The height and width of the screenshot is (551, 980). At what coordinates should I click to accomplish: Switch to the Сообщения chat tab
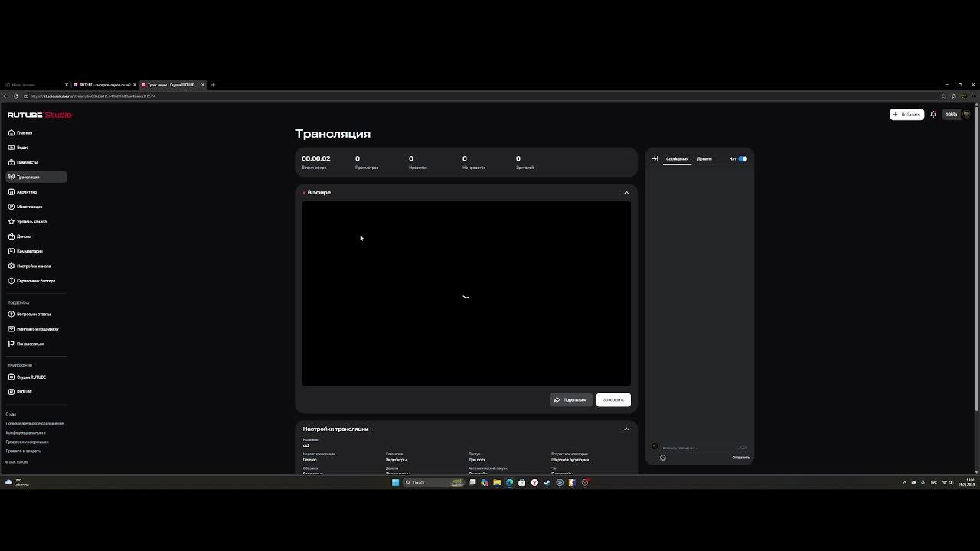pos(677,158)
